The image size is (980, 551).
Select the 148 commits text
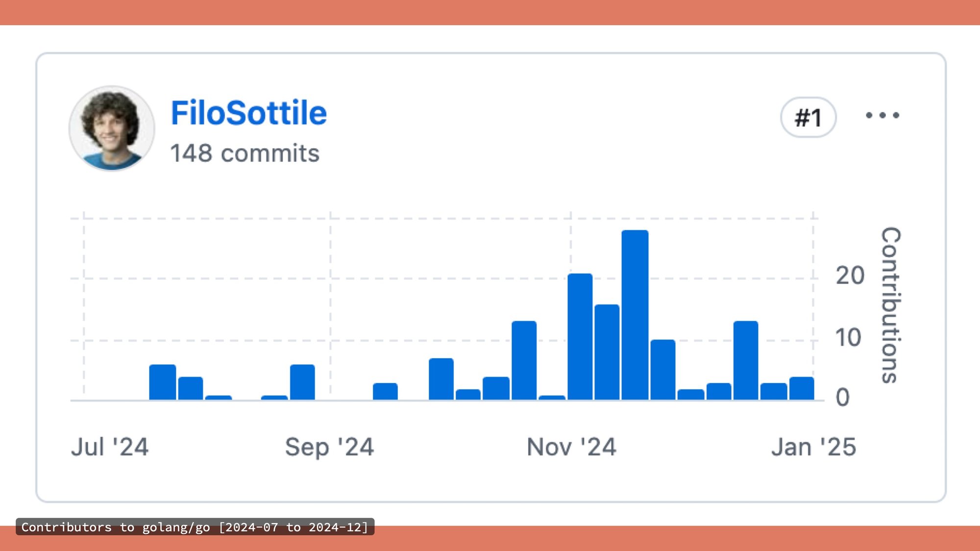click(x=245, y=153)
